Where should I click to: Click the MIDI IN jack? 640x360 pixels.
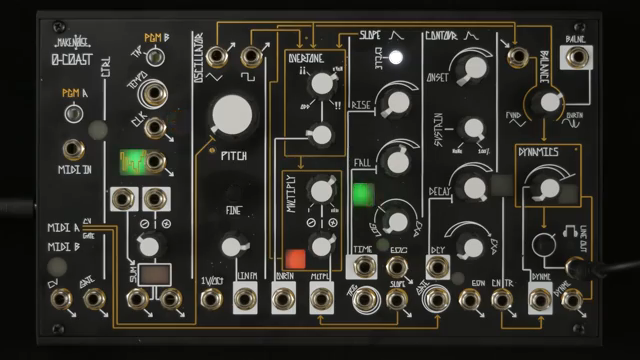tap(73, 149)
